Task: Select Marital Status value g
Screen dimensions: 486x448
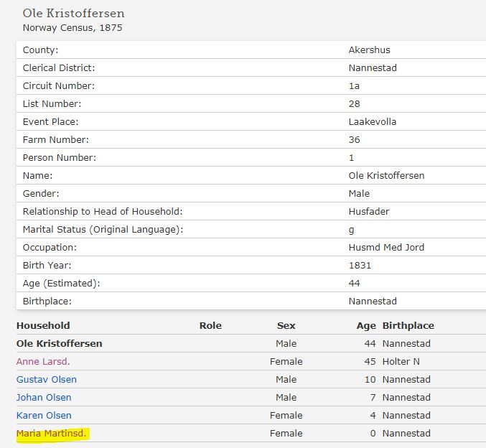Action: [x=351, y=230]
